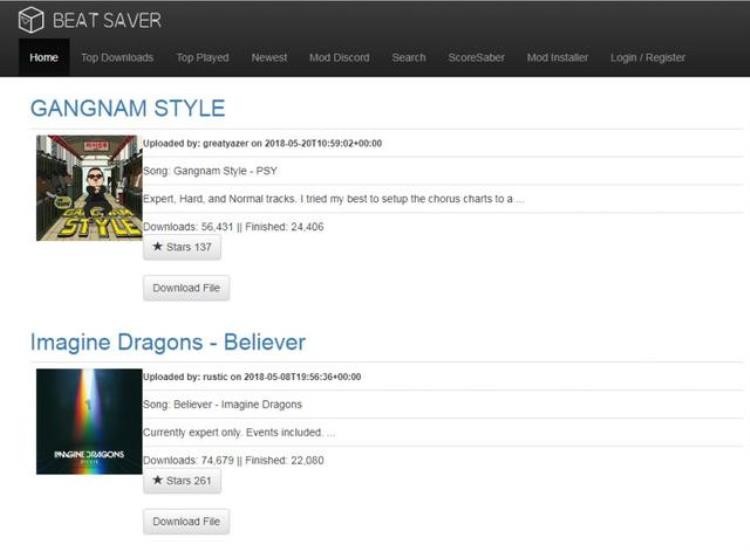750x551 pixels.
Task: Open the Search page
Action: click(x=408, y=58)
